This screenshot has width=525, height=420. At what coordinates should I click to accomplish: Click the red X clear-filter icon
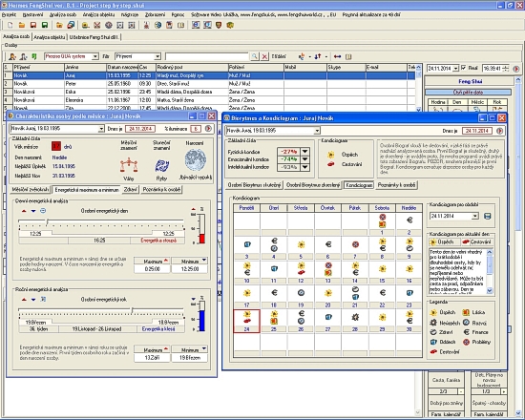(x=264, y=56)
